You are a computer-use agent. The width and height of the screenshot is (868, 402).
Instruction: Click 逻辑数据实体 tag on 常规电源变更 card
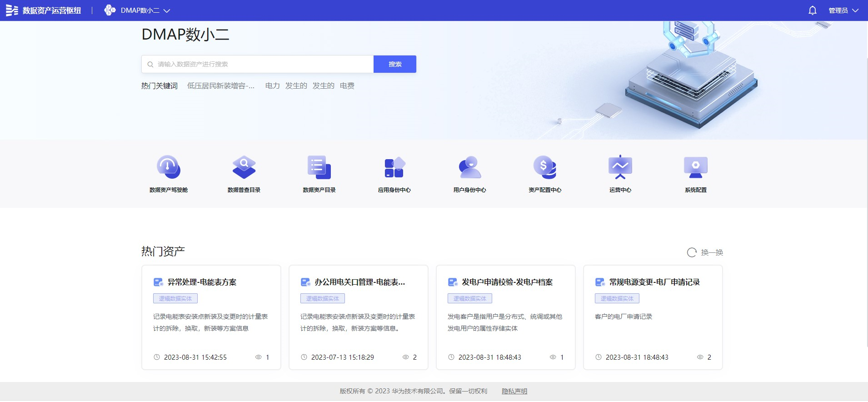(x=617, y=299)
